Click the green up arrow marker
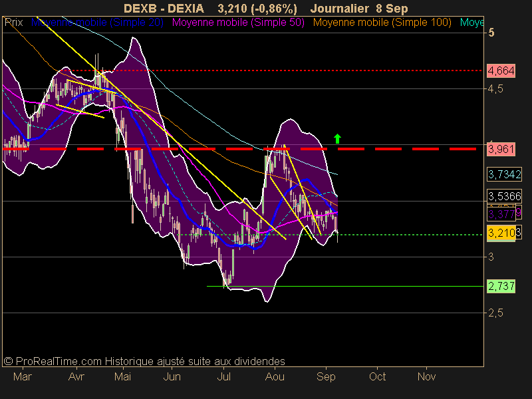Image resolution: width=532 pixels, height=399 pixels. (x=337, y=138)
